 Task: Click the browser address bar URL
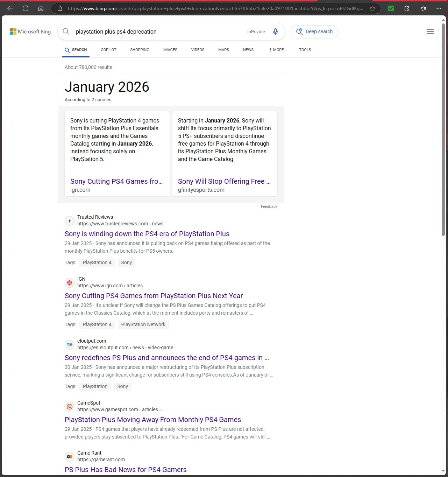pos(215,8)
